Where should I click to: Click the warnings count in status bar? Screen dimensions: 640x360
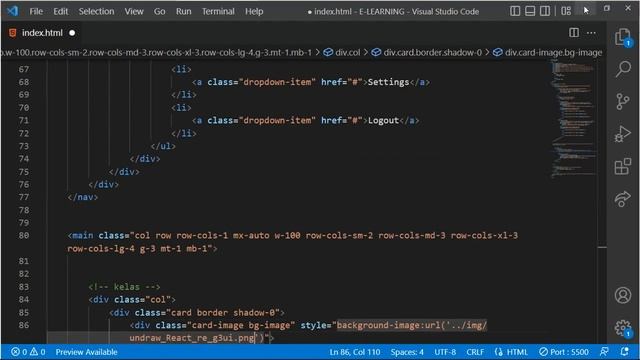point(38,352)
